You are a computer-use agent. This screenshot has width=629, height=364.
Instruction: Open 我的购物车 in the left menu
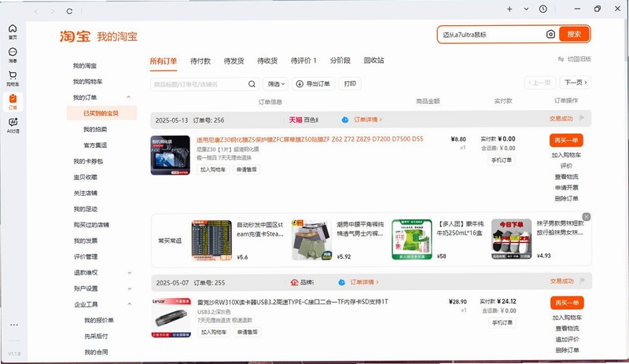click(87, 82)
